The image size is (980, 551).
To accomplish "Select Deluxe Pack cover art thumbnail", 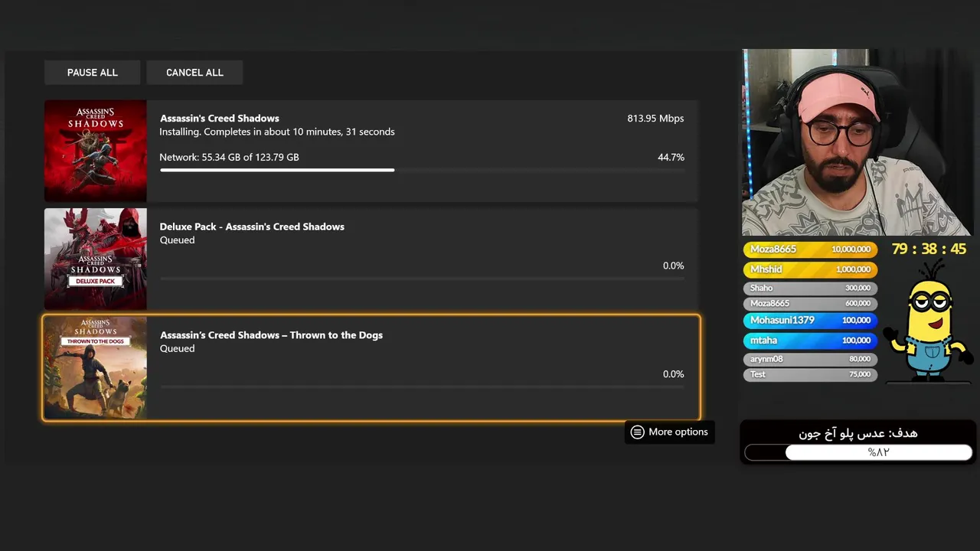I will [95, 259].
